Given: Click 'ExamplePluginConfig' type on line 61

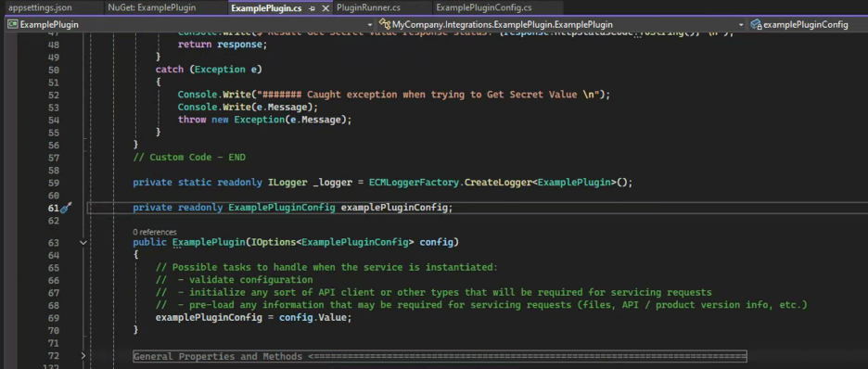Looking at the screenshot, I should click(x=282, y=208).
